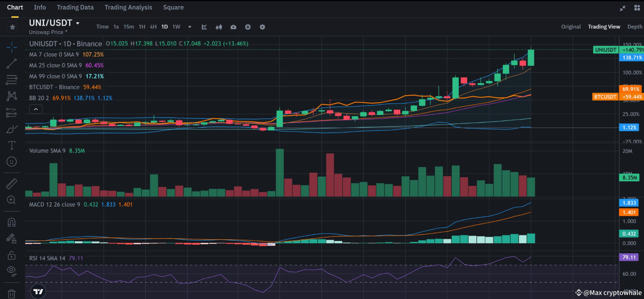Select the crosshair cursor tool
This screenshot has height=299, width=644.
[x=12, y=47]
